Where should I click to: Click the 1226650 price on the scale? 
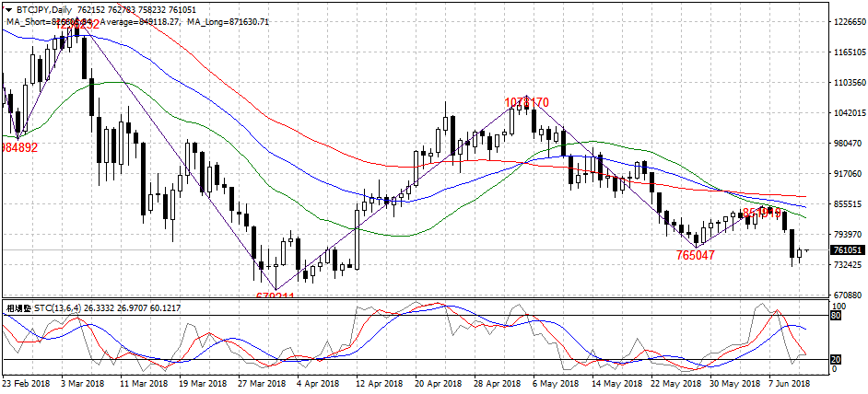click(x=850, y=22)
